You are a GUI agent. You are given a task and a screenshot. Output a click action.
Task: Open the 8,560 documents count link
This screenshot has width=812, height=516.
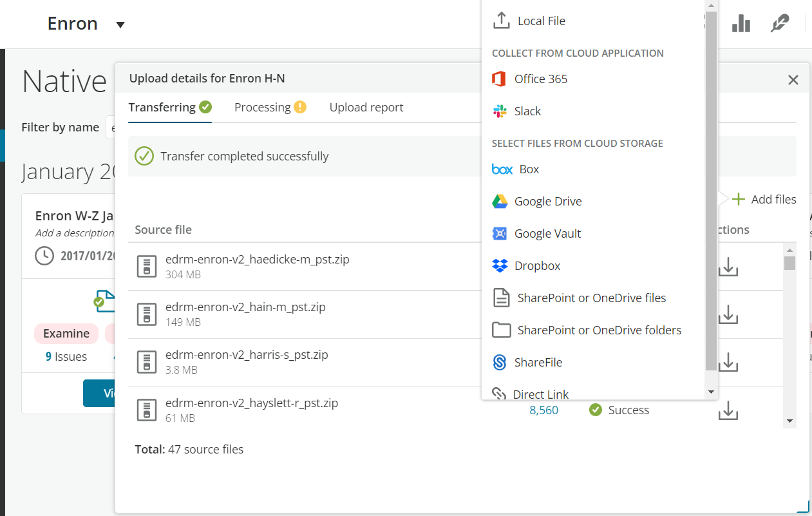544,410
